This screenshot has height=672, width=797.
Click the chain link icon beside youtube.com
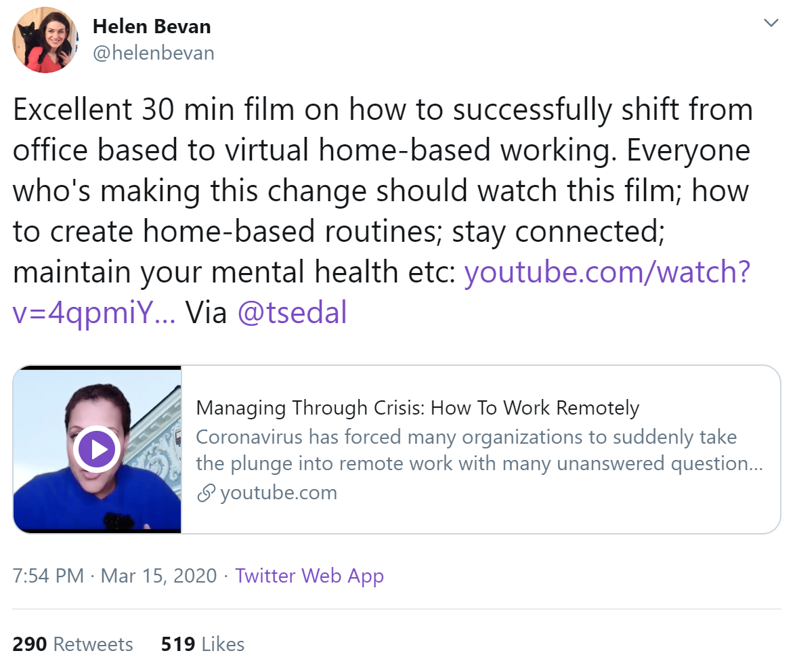click(x=206, y=492)
